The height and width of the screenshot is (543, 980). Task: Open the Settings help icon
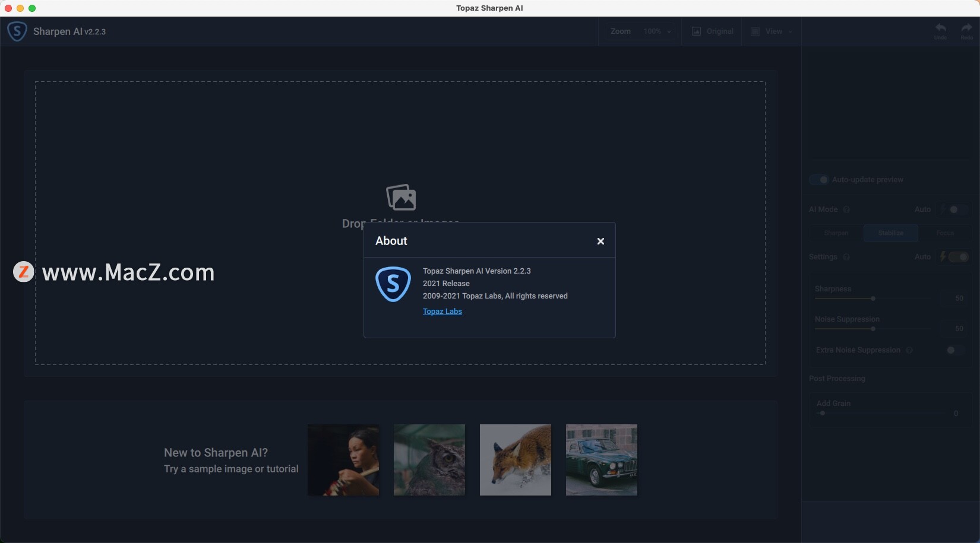click(x=846, y=257)
